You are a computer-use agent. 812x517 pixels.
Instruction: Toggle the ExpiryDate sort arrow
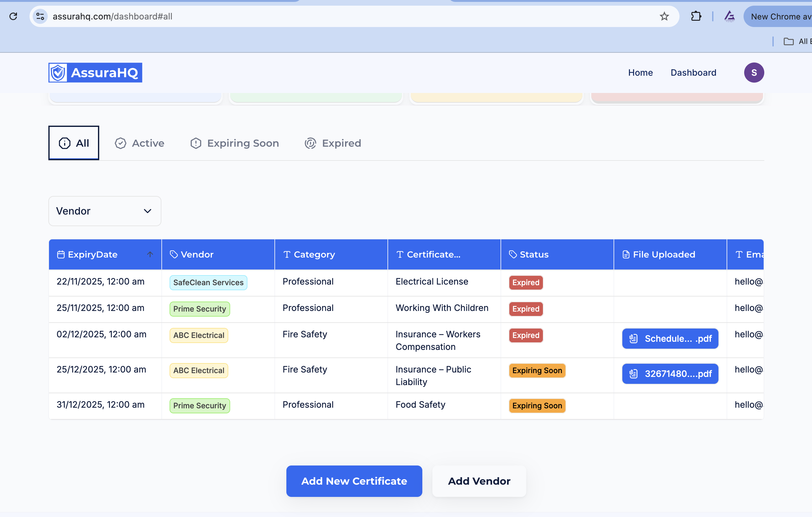point(150,255)
